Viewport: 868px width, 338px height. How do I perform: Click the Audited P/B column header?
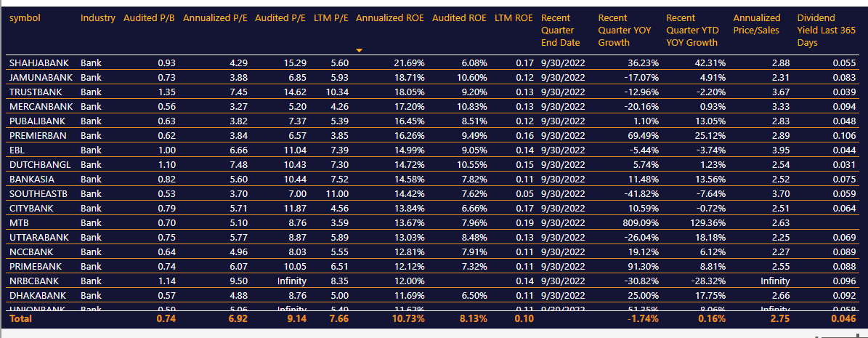150,17
